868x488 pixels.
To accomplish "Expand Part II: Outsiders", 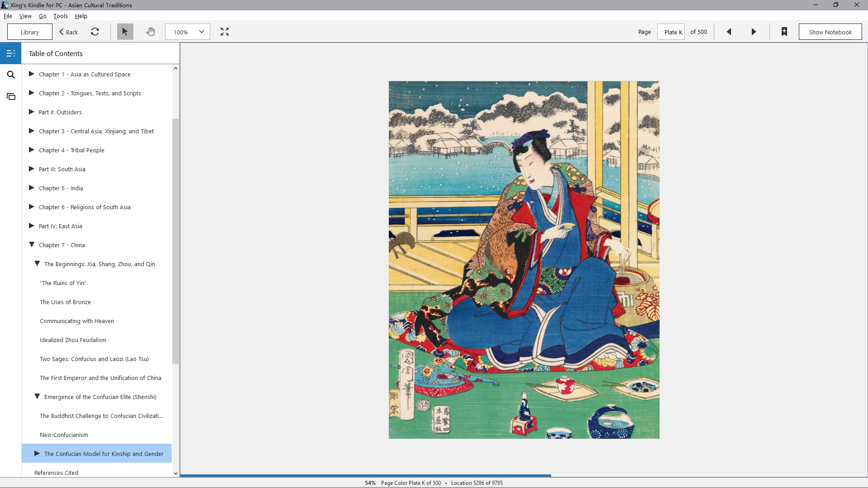I will tap(32, 112).
